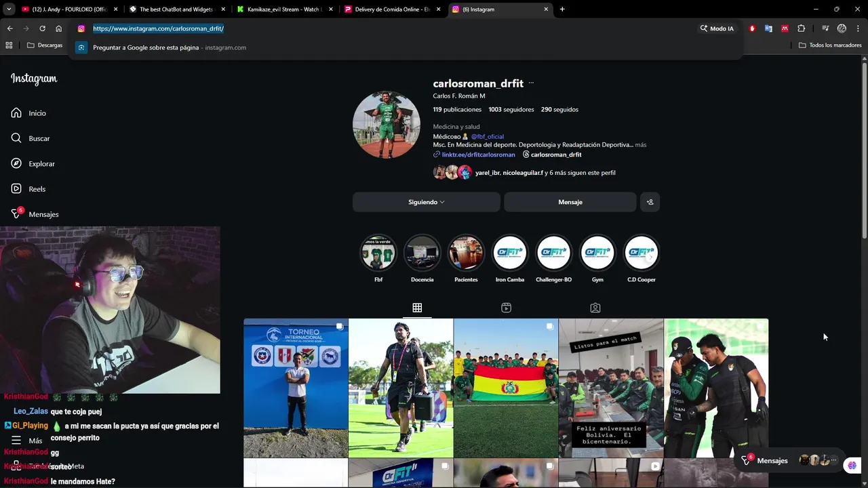Click the Instagram logo
The image size is (868, 488).
[x=34, y=79]
